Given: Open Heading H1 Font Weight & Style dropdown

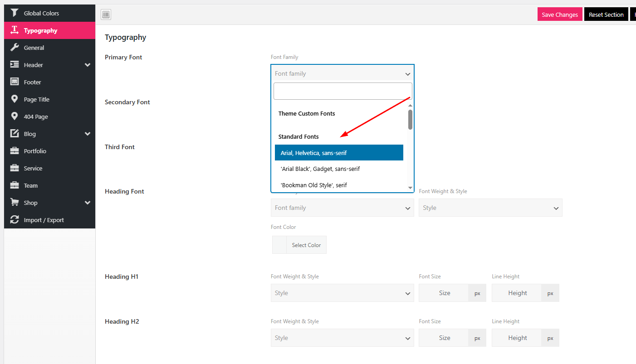Looking at the screenshot, I should point(342,293).
